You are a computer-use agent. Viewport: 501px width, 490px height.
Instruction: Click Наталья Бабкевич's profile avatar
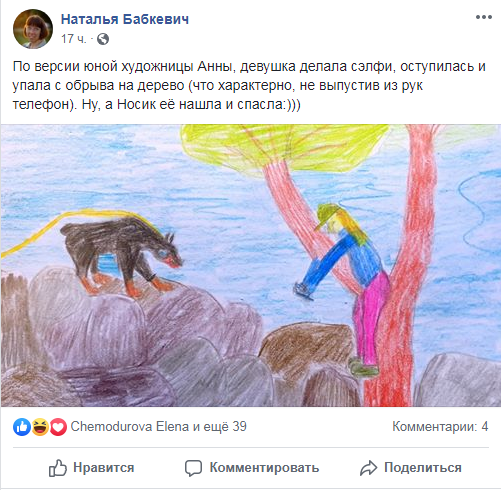point(33,29)
